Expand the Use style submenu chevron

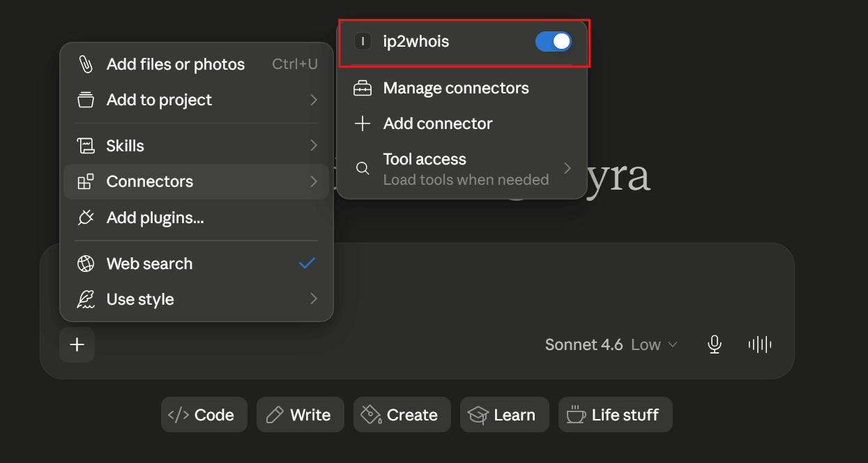(x=314, y=299)
